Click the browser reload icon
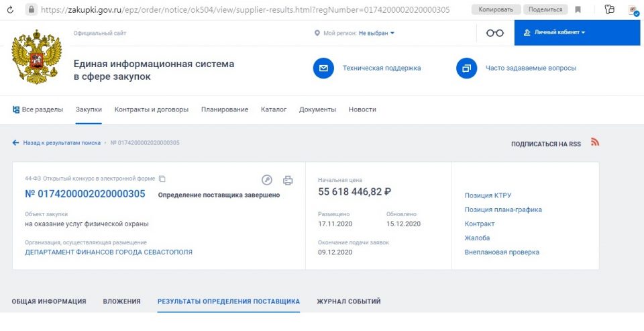This screenshot has height=331, width=644. (10, 9)
